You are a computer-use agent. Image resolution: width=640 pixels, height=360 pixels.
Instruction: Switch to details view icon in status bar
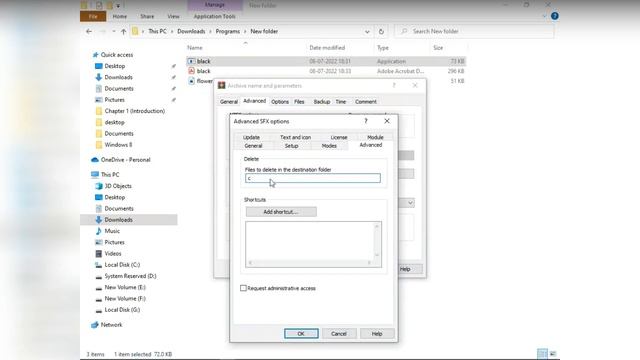(542, 354)
